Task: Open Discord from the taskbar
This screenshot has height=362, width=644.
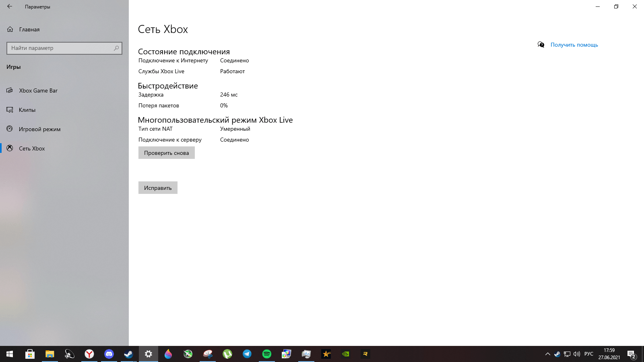Action: tap(109, 354)
